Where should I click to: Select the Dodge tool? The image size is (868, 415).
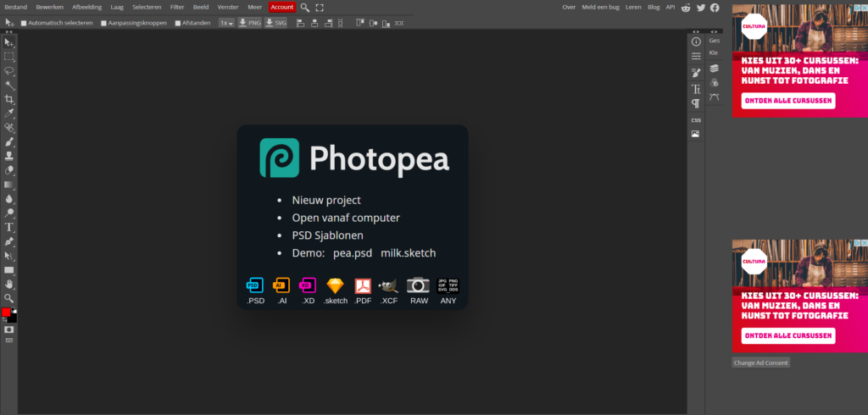pos(8,213)
